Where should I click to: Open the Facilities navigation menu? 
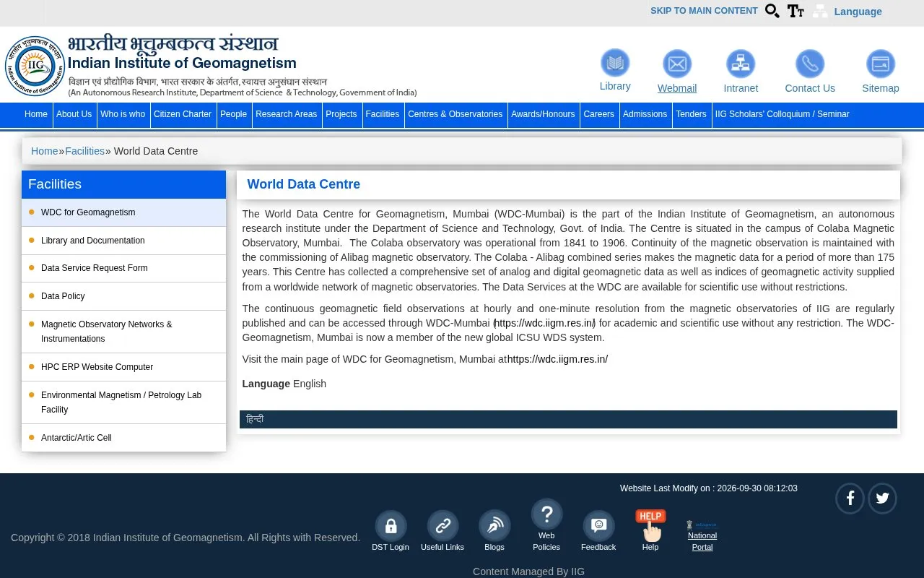click(x=383, y=114)
